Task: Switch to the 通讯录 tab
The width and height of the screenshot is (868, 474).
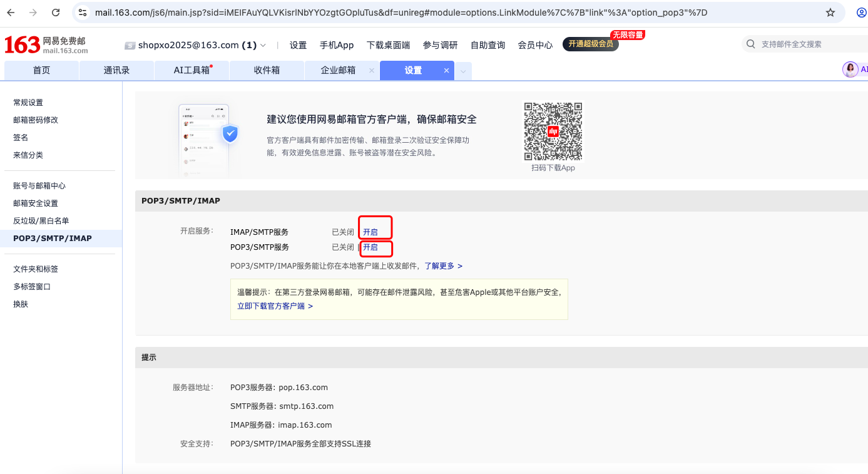Action: (x=116, y=71)
